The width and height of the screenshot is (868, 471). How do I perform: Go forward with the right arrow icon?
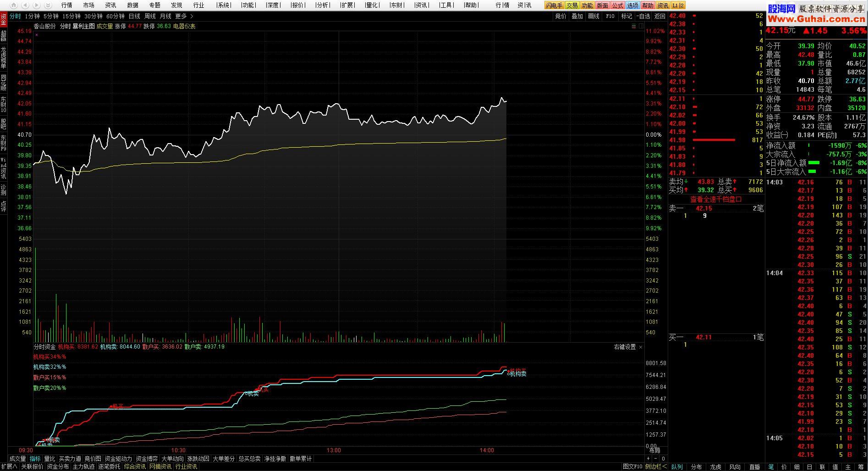click(x=36, y=5)
